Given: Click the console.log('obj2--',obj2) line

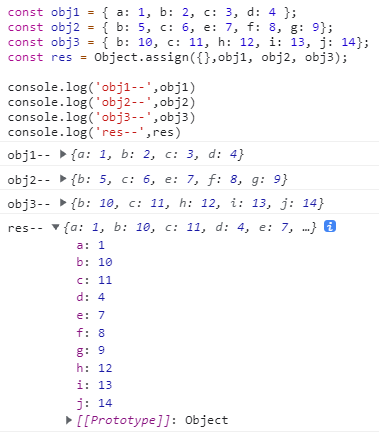Looking at the screenshot, I should [x=101, y=103].
